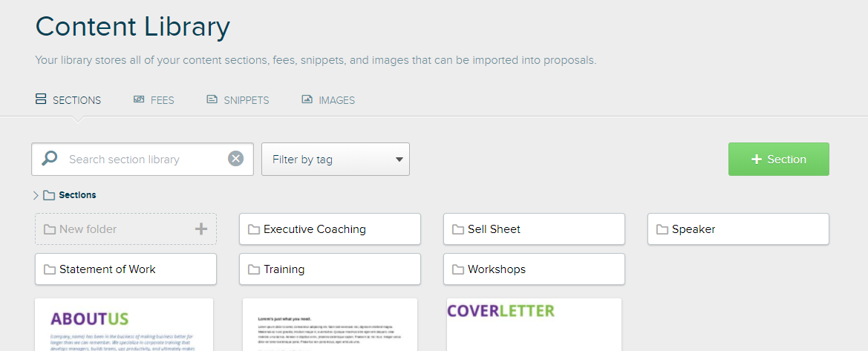Open the Filter by tag dropdown
Viewport: 868px width, 351px height.
click(336, 160)
